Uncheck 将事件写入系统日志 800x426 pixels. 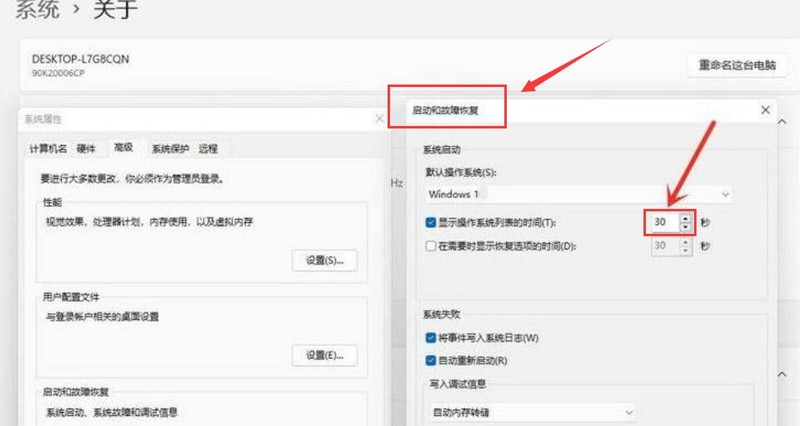431,338
